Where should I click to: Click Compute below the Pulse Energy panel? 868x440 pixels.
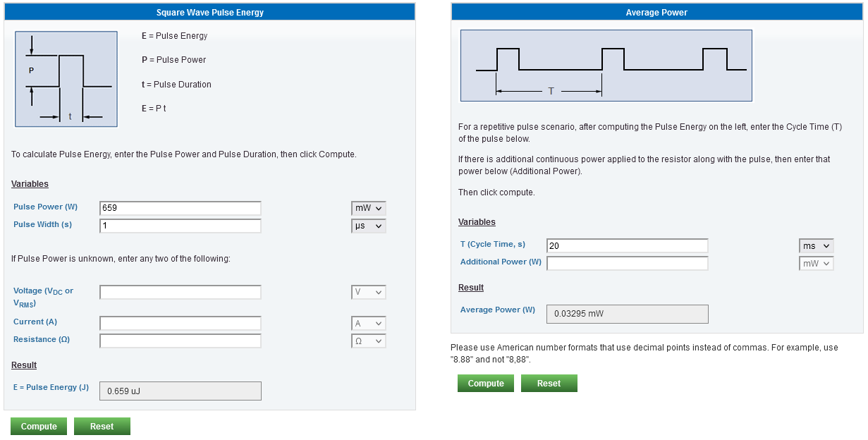point(39,427)
